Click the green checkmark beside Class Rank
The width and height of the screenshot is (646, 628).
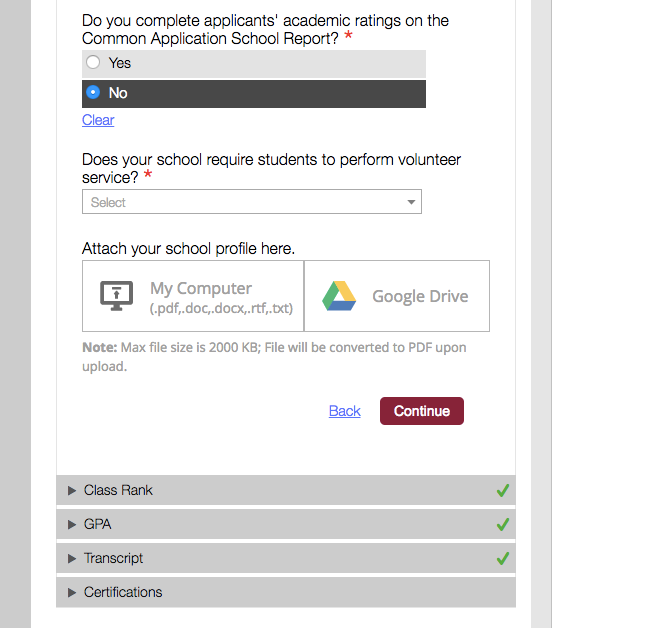coord(503,490)
